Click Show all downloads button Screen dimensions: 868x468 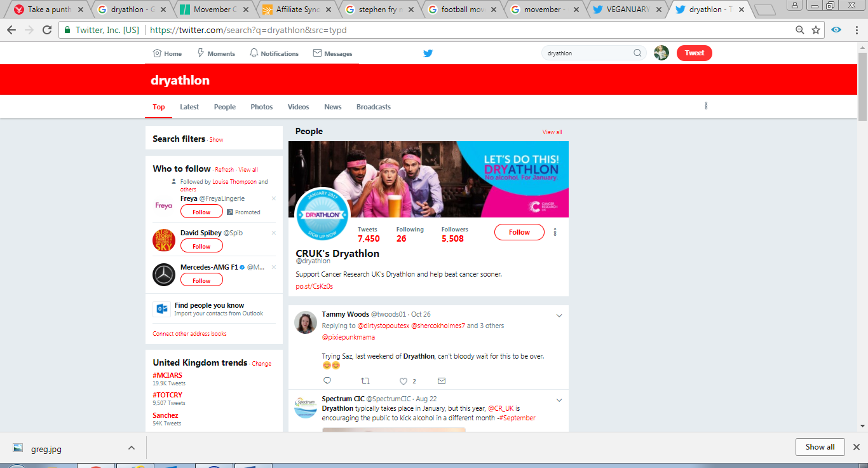(x=820, y=447)
